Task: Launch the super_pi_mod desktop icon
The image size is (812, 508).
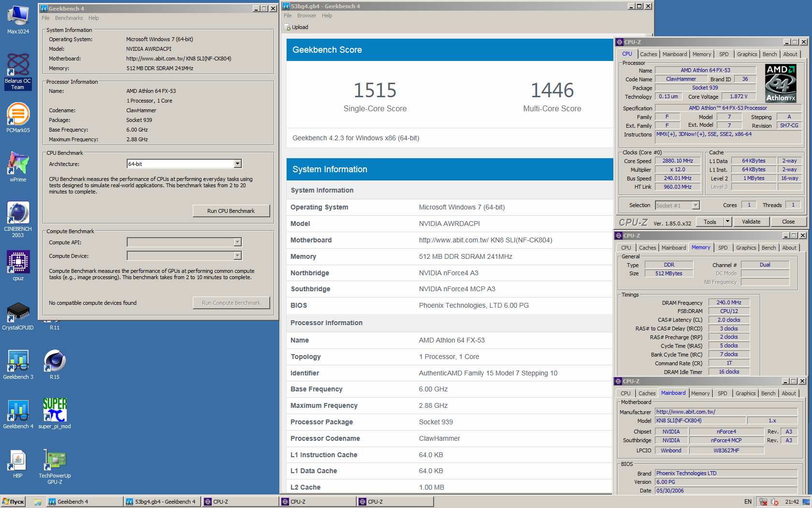Action: pos(55,414)
